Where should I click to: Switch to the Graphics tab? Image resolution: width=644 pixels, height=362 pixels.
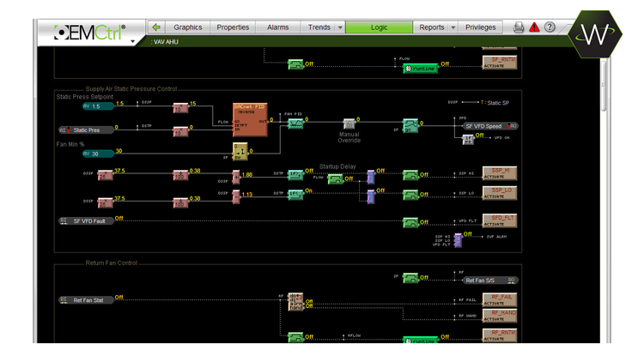click(187, 27)
